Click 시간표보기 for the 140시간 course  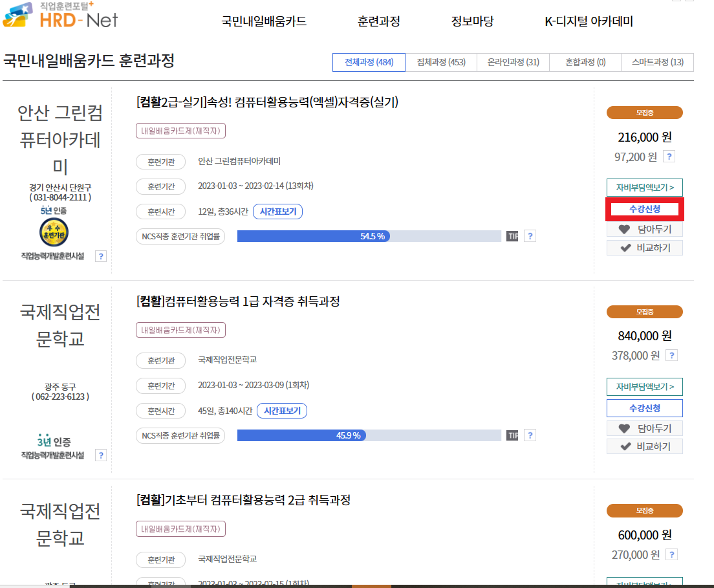pos(282,411)
